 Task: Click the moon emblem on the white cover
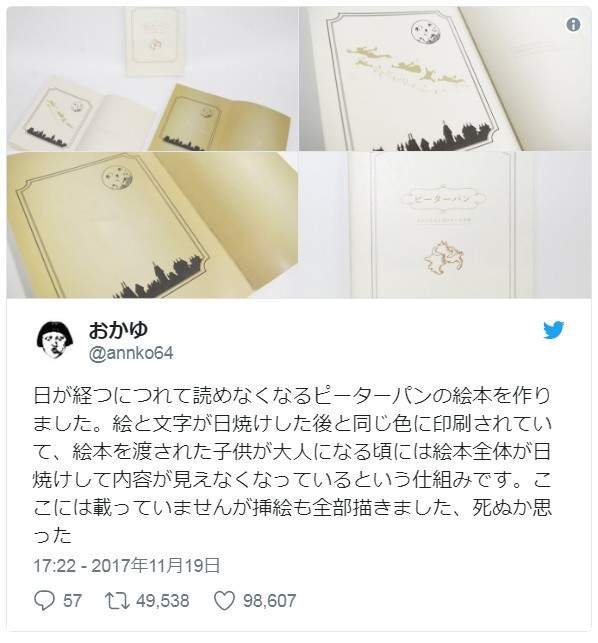pos(427,32)
